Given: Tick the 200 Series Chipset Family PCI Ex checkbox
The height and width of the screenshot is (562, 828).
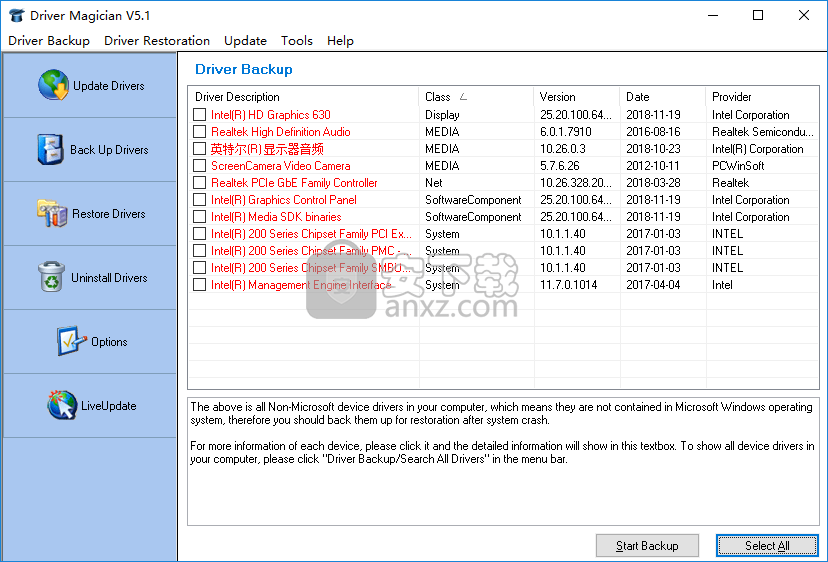Looking at the screenshot, I should coord(200,233).
